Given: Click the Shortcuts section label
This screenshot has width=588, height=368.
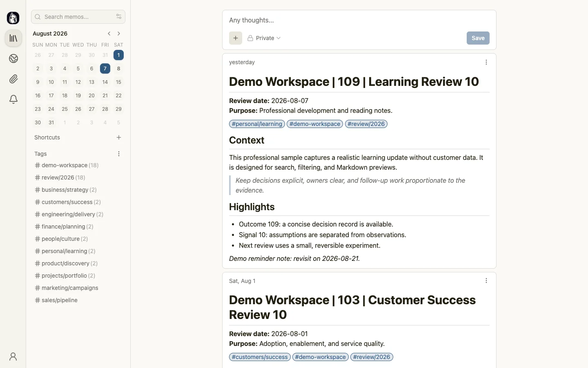Looking at the screenshot, I should [x=47, y=137].
